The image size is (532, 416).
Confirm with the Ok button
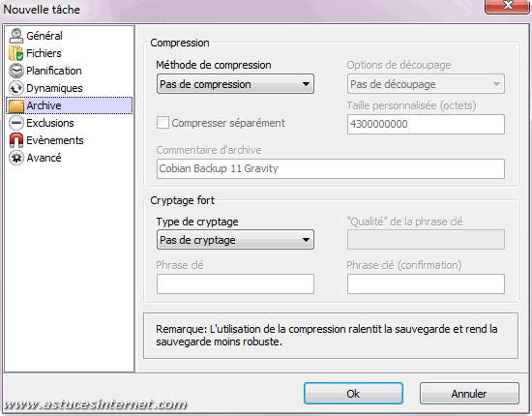(x=353, y=394)
